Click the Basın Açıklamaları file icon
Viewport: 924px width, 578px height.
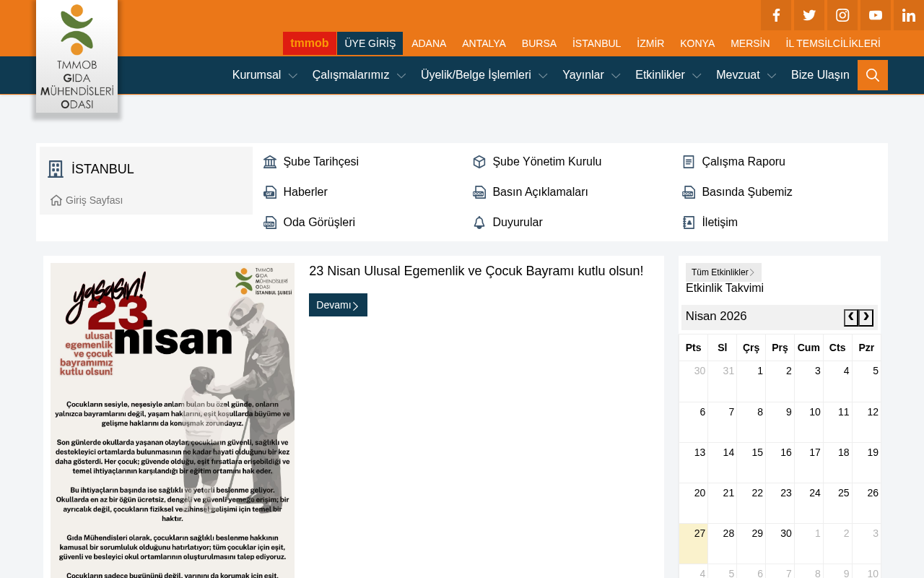[x=479, y=192]
